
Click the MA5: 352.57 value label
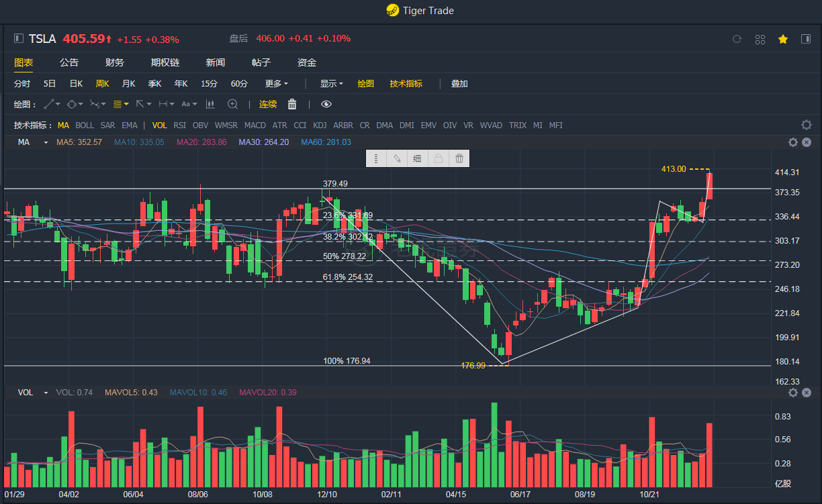[x=79, y=142]
